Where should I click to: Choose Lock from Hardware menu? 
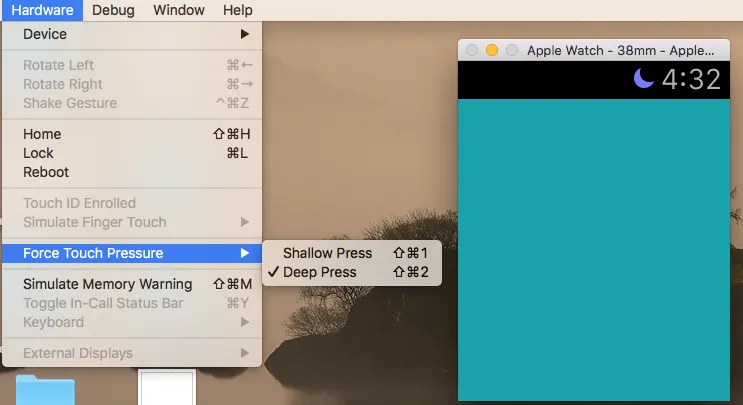click(132, 153)
